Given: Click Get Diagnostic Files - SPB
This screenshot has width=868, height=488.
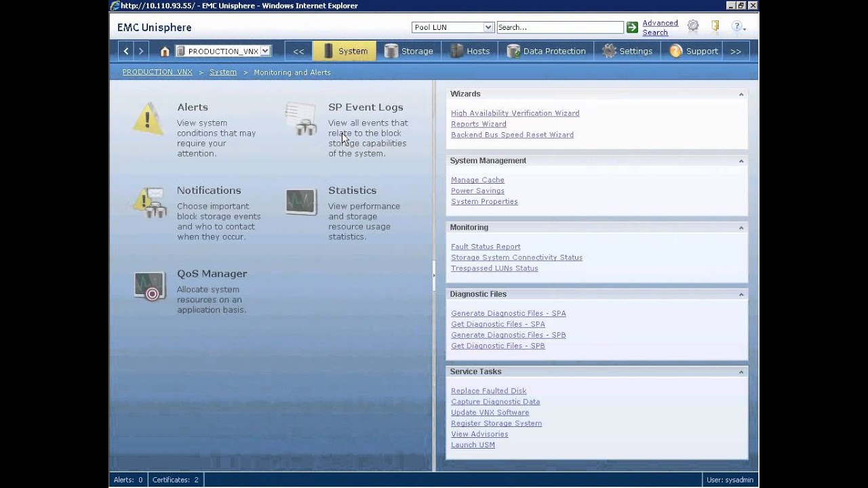Looking at the screenshot, I should (x=498, y=346).
